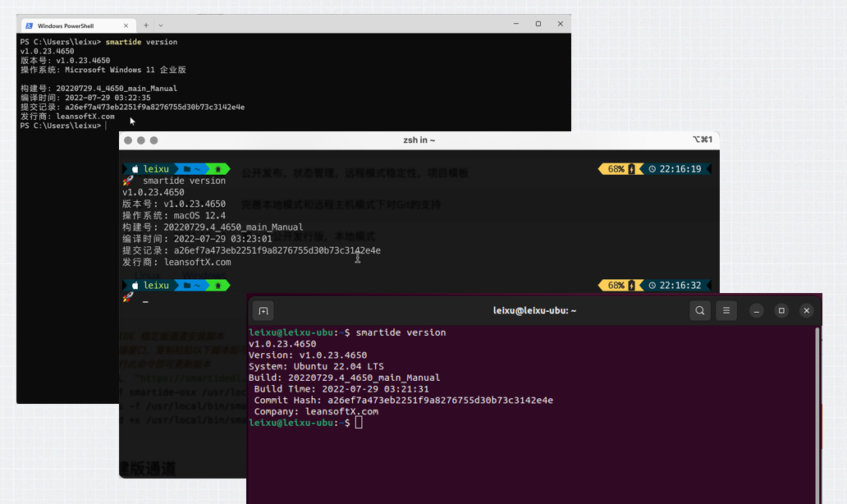The height and width of the screenshot is (504, 847).
Task: Select the Windows PowerShell tab
Action: pyautogui.click(x=78, y=25)
